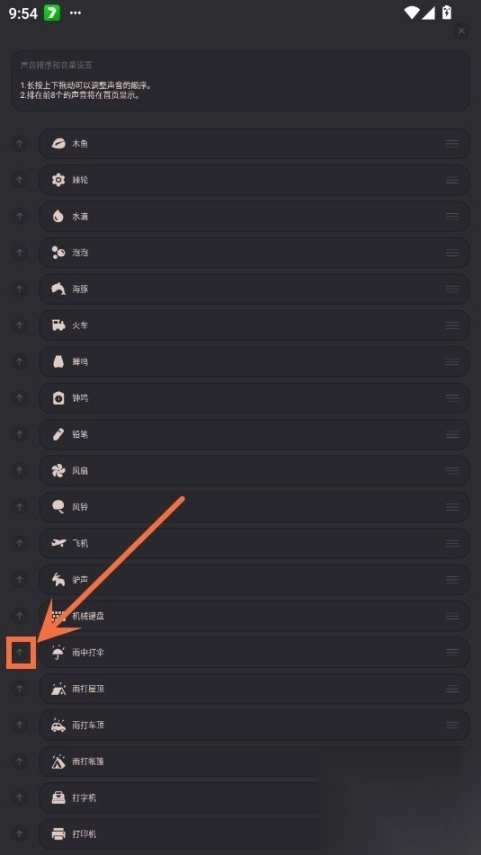Tap the up arrow beside 雨中打伞
The width and height of the screenshot is (481, 855).
pyautogui.click(x=20, y=652)
